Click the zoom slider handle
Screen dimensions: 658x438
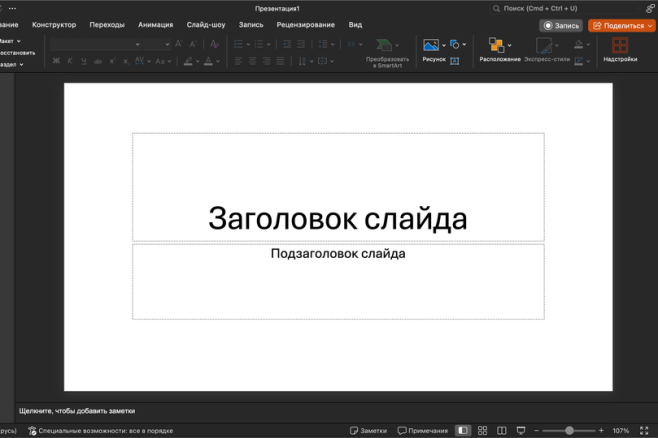569,431
